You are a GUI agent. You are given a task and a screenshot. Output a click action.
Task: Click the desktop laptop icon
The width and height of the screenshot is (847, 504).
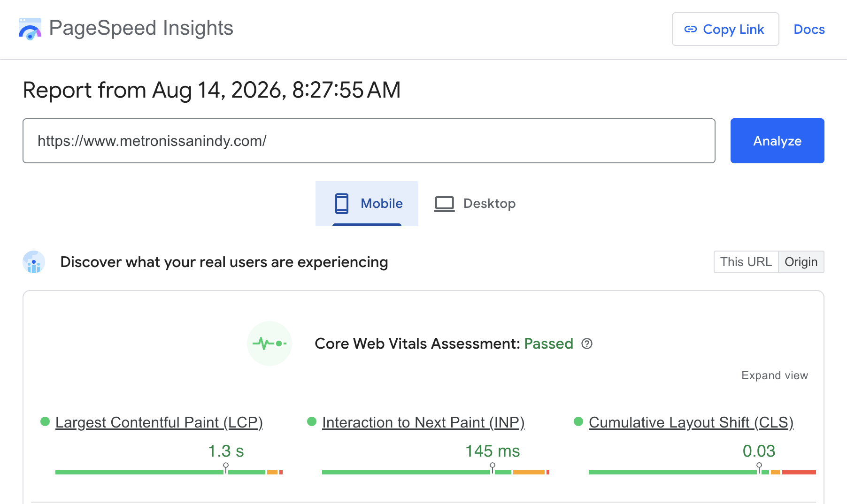(444, 204)
